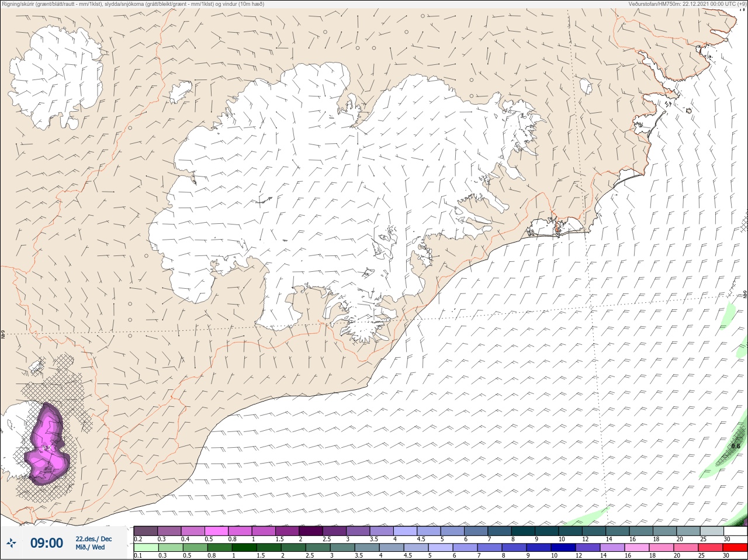This screenshot has height=560, width=748.
Task: Click the date text '22.des./ Dec'
Action: [x=93, y=539]
